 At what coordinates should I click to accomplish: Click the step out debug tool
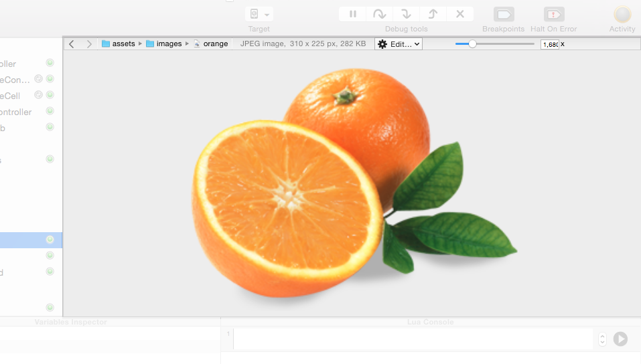coord(433,14)
